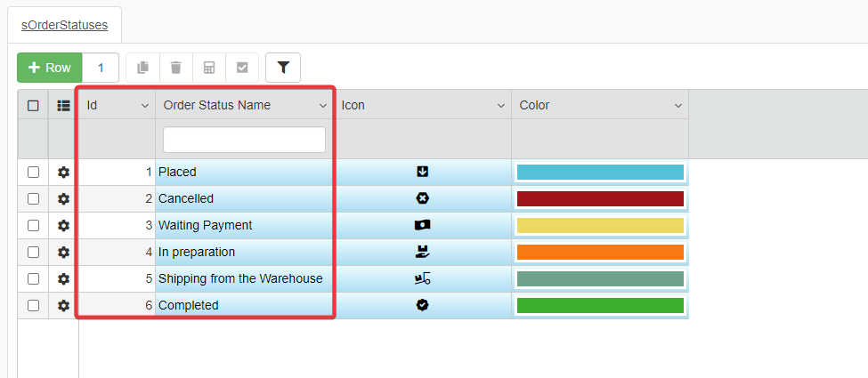868x378 pixels.
Task: Open gear settings for Placed row
Action: (x=63, y=173)
